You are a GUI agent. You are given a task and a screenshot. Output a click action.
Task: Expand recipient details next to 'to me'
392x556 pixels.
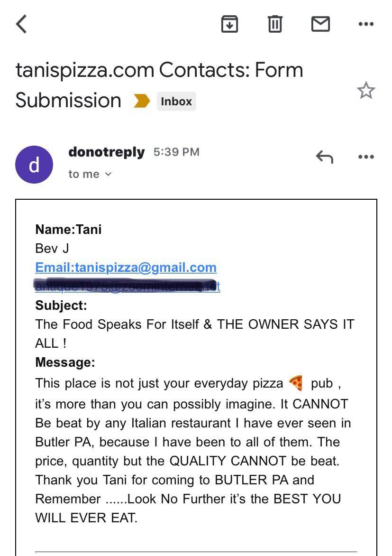pyautogui.click(x=109, y=174)
